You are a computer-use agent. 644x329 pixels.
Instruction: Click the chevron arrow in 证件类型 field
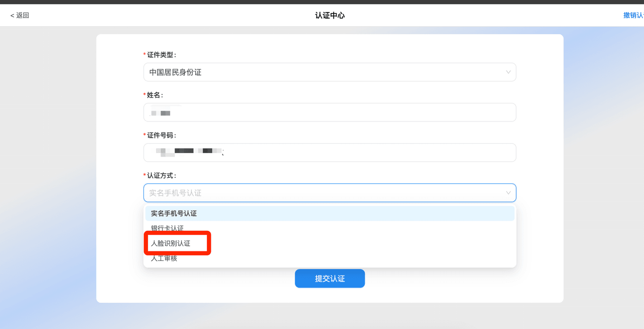(x=508, y=72)
